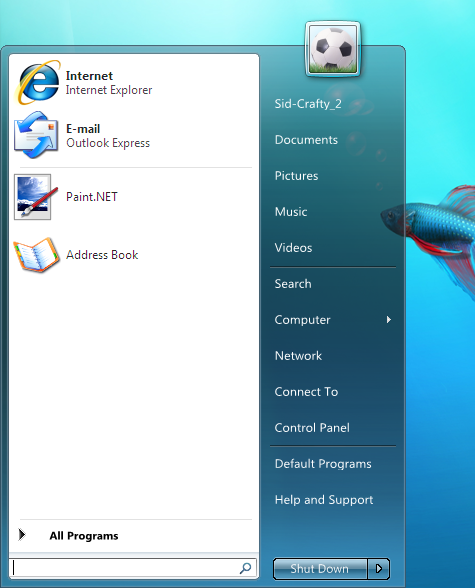Open the Pictures folder
This screenshot has height=588, width=475.
click(296, 176)
